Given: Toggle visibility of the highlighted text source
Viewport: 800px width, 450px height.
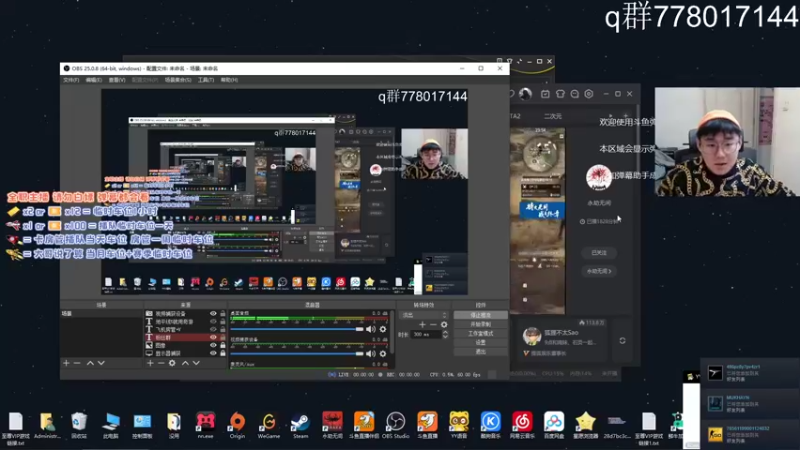Looking at the screenshot, I should 213,337.
